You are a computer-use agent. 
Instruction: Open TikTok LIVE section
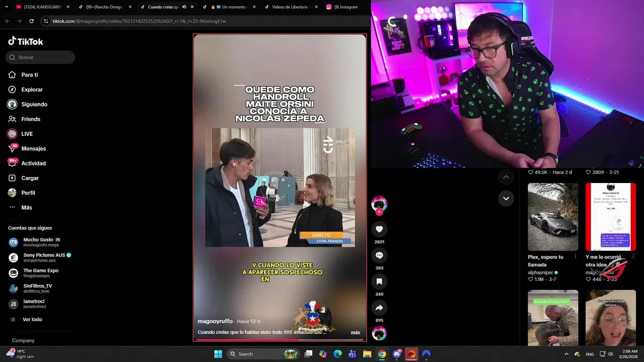pos(27,134)
